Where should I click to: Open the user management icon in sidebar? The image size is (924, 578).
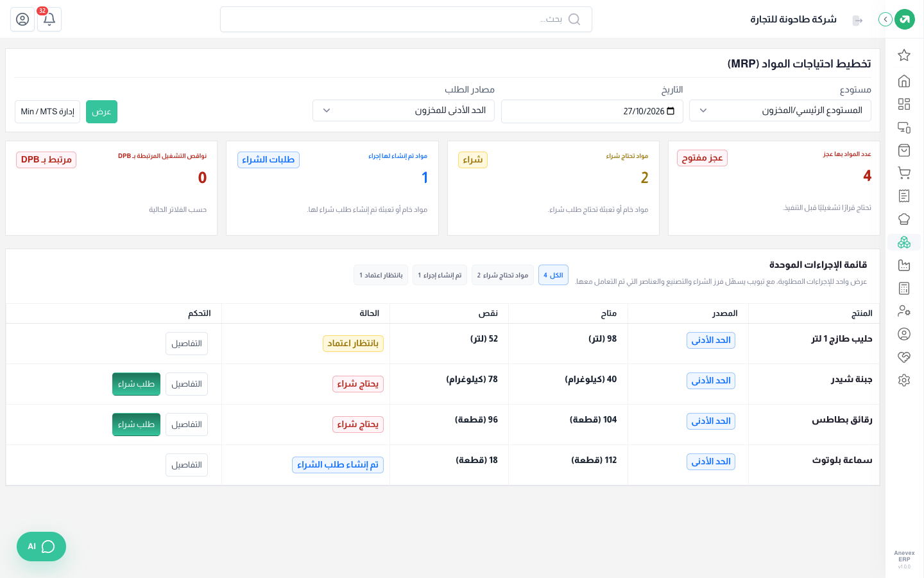point(904,311)
